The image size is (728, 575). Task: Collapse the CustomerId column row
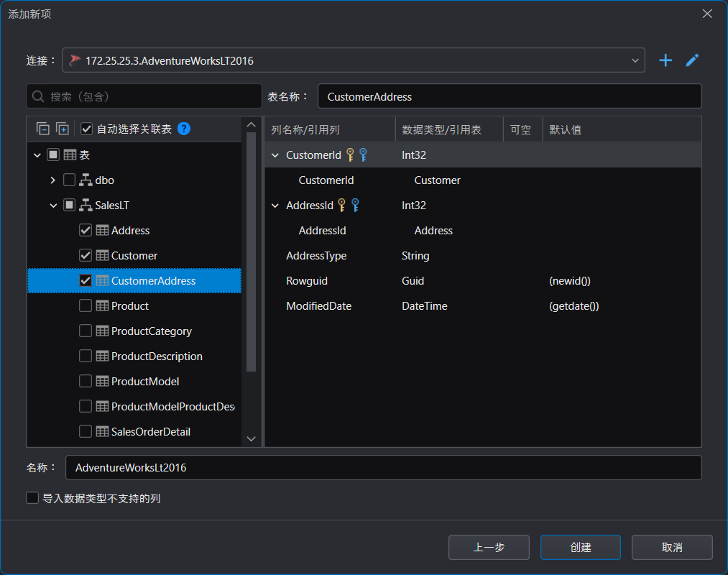click(275, 155)
